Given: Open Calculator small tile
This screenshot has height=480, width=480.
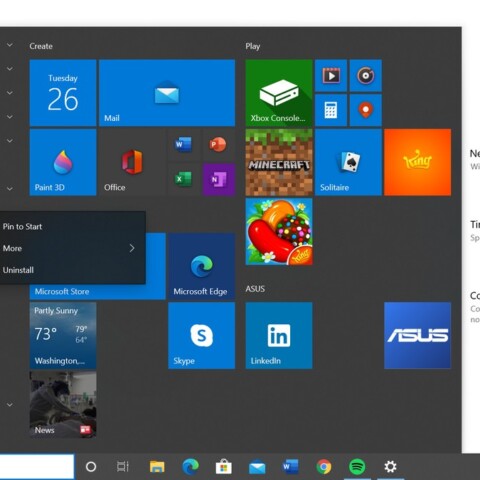Looking at the screenshot, I should (x=331, y=110).
